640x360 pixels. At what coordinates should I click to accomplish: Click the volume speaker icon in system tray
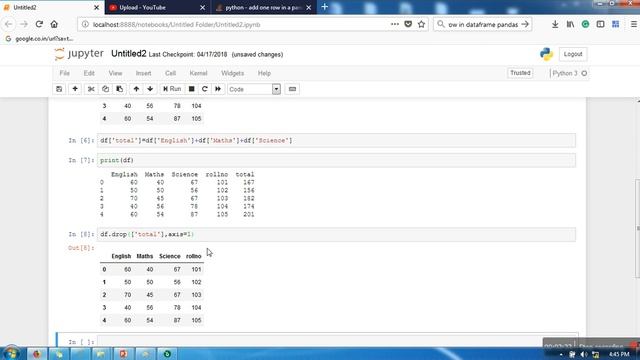tap(584, 354)
